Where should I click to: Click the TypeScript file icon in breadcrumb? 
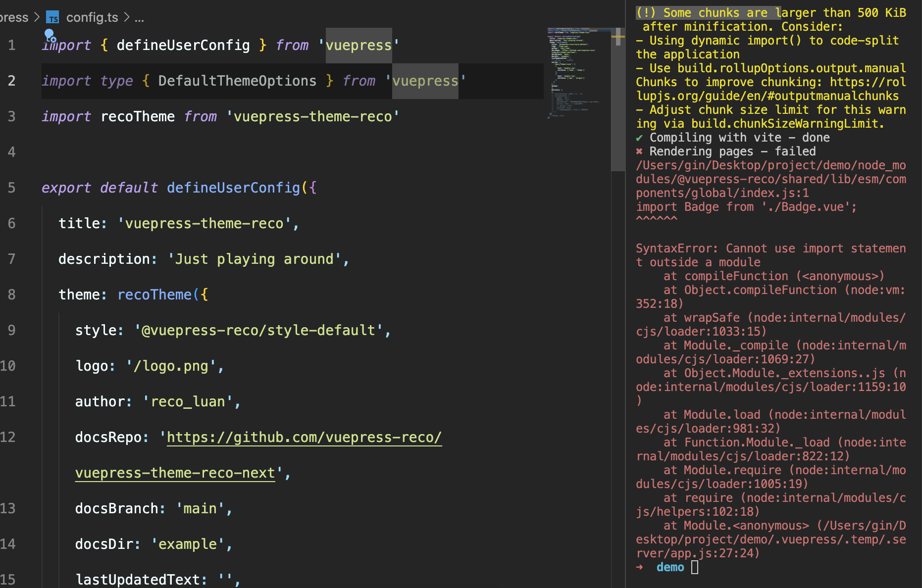click(52, 18)
